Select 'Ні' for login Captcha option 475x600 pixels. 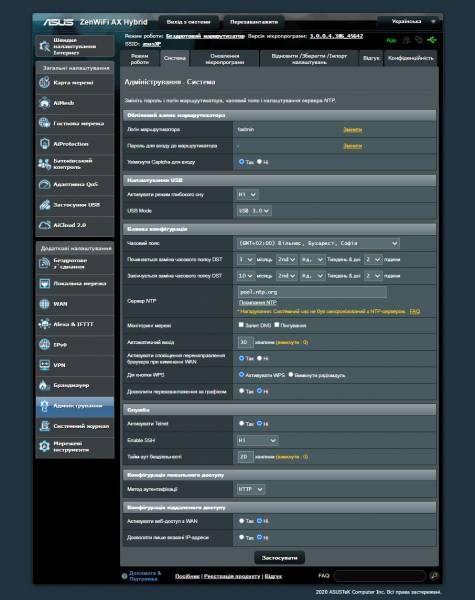click(x=260, y=162)
